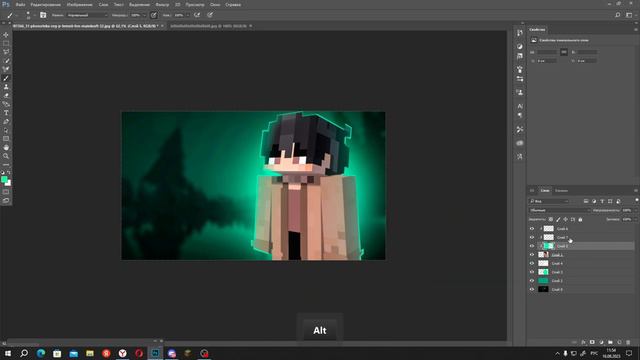The width and height of the screenshot is (640, 360).
Task: Hide the solid green thumbnail layer
Action: pyautogui.click(x=531, y=281)
